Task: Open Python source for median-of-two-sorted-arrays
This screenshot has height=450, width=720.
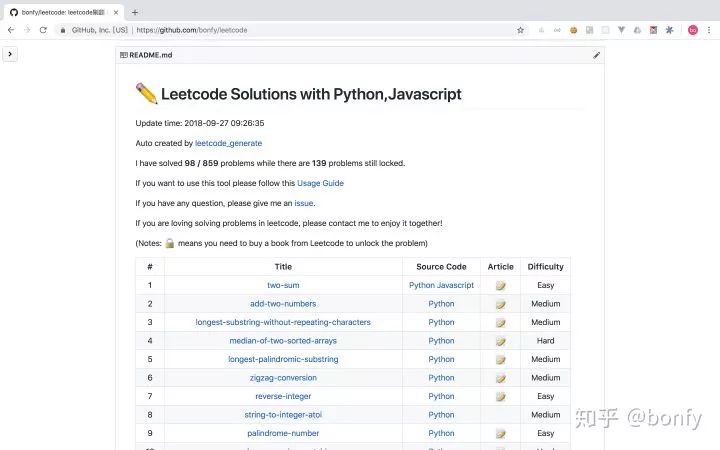Action: tap(441, 341)
